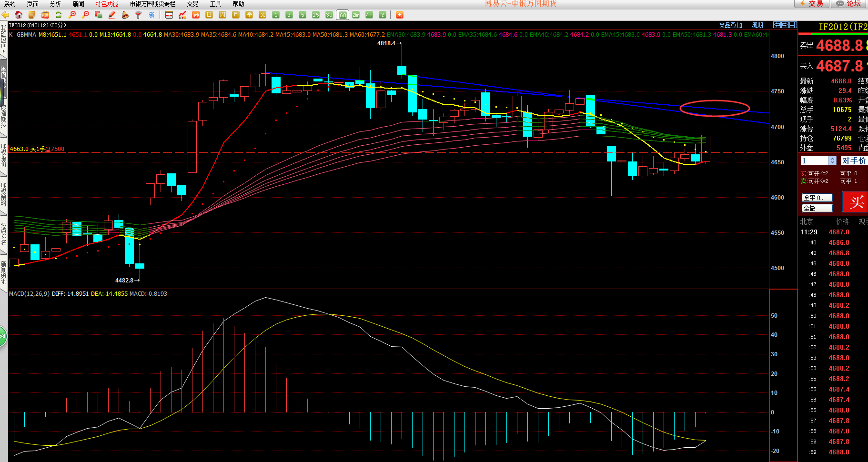The image size is (868, 462).
Task: Open the 申银万国期货专栏 menu
Action: (x=153, y=4)
